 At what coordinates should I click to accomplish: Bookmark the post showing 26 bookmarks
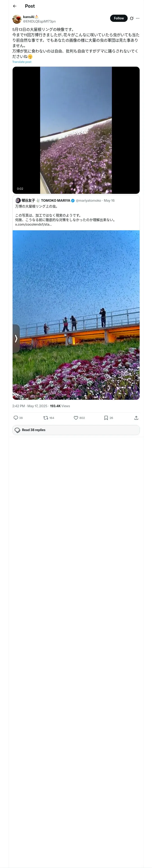106,418
